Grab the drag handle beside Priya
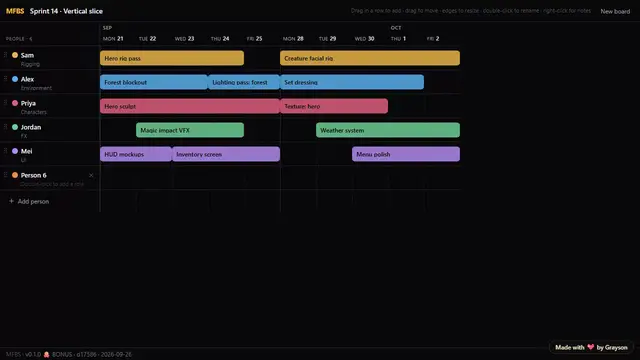 pos(5,103)
